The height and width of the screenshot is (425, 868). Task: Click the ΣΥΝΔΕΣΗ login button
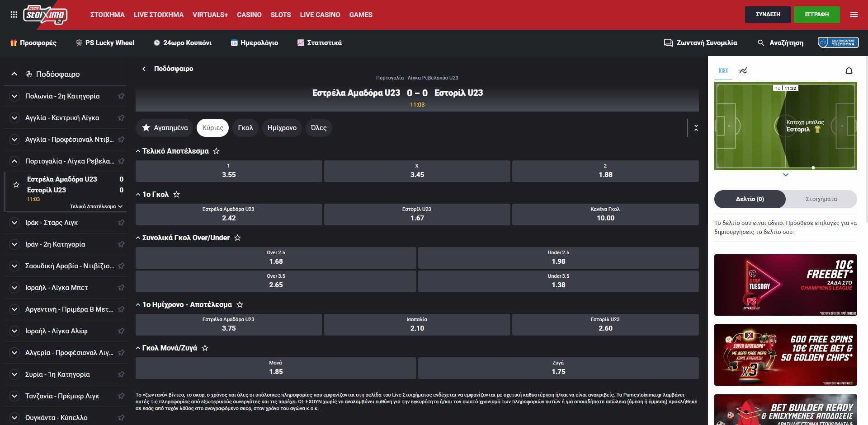click(768, 14)
